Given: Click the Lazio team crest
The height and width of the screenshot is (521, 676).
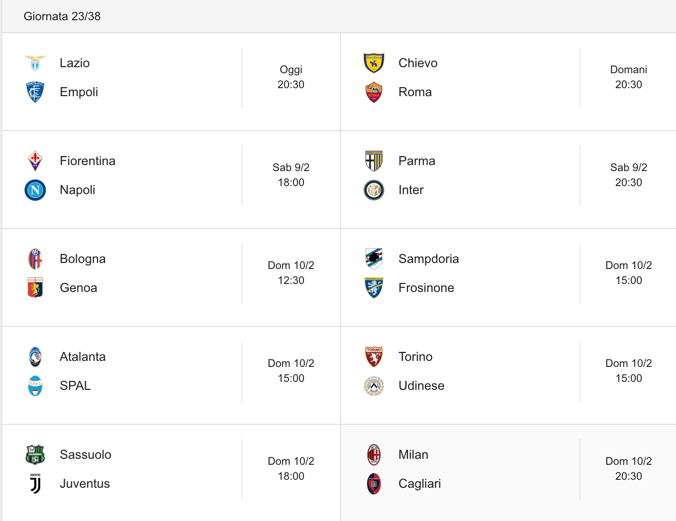Looking at the screenshot, I should point(35,63).
